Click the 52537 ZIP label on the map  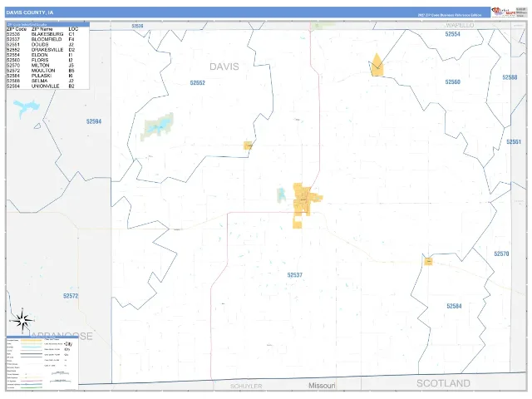click(294, 275)
